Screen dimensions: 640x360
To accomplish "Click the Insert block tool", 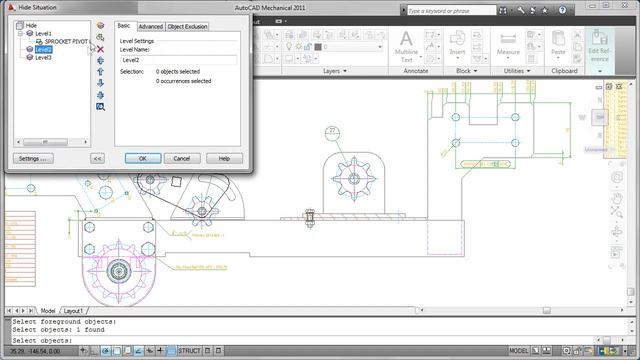I will 457,42.
